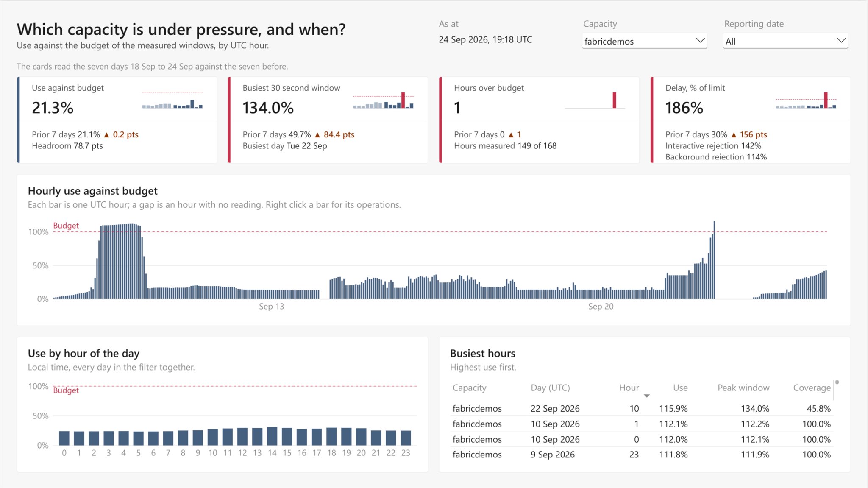The image size is (868, 488).
Task: Click the 45.8% Coverage cell
Action: [x=818, y=408]
